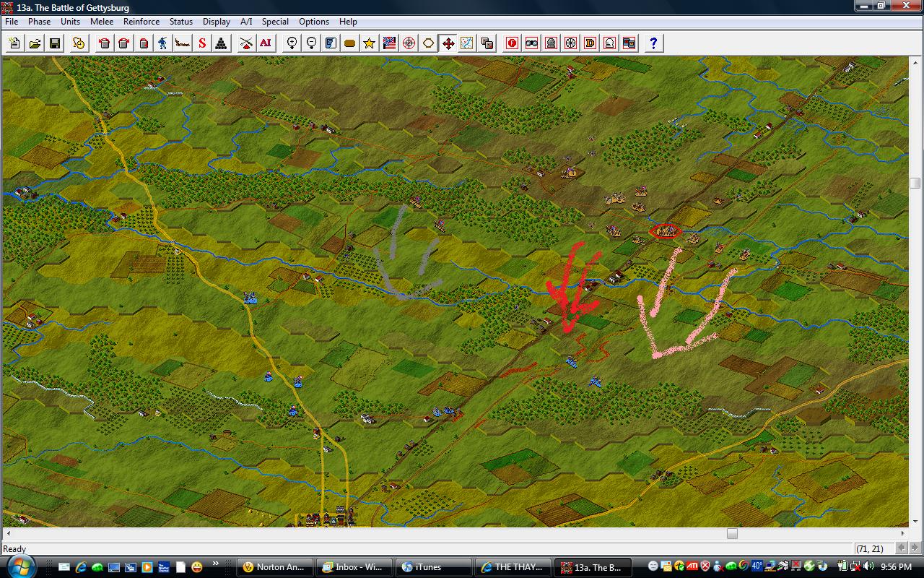Screen dimensions: 924x578
Task: Click the rifle toolbar icon
Action: point(183,43)
